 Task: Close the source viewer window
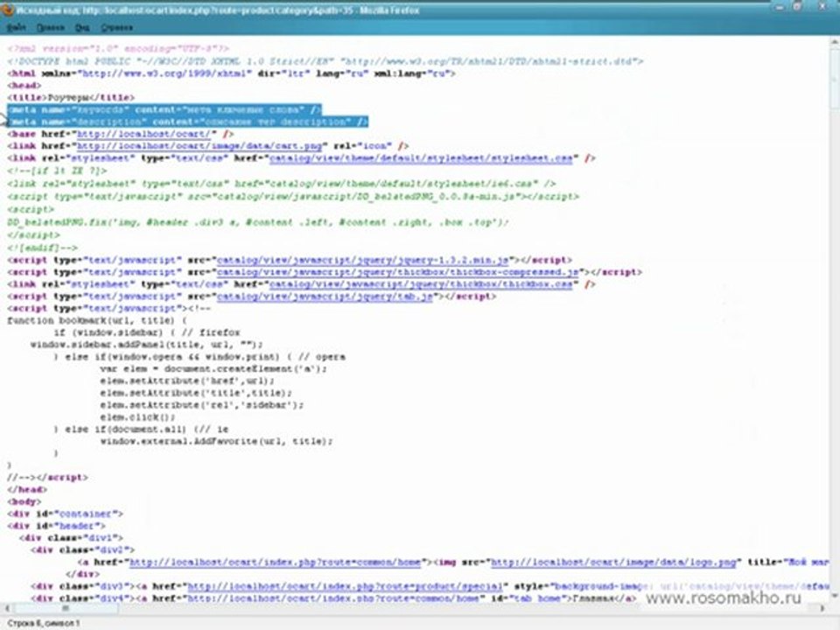(x=823, y=7)
